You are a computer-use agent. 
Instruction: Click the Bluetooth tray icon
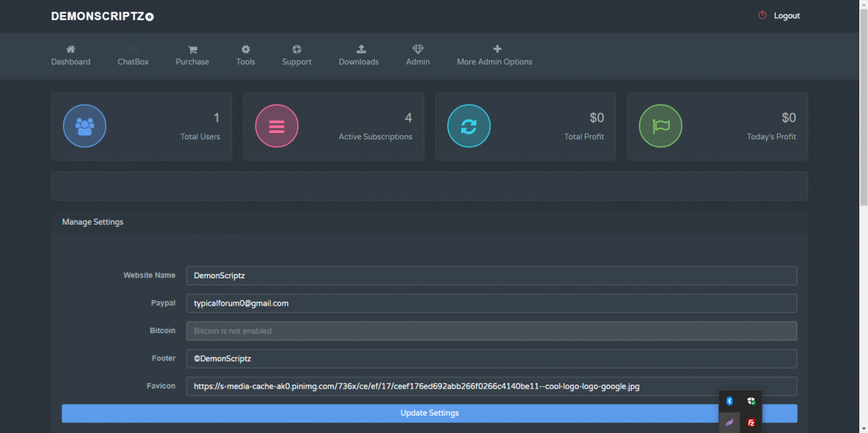730,401
